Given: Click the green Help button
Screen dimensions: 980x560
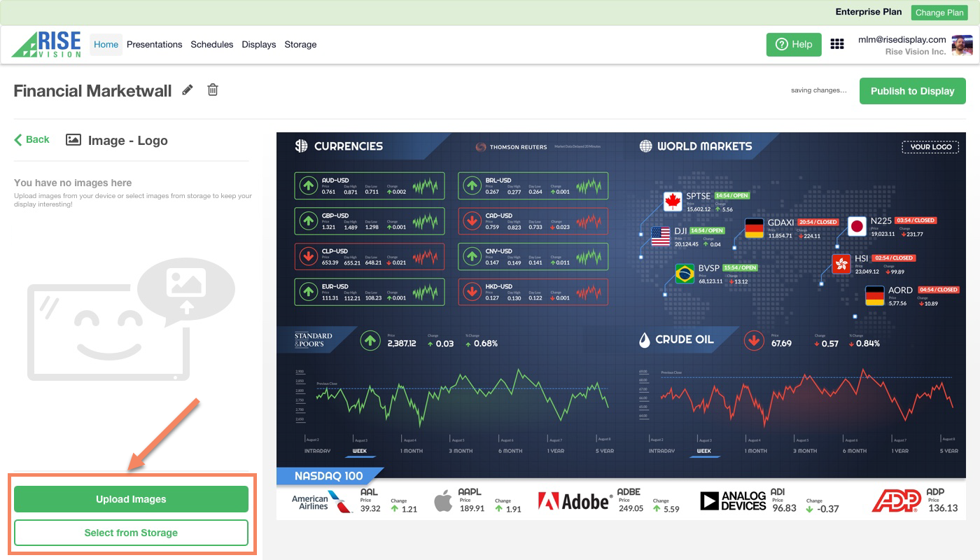Looking at the screenshot, I should click(x=794, y=44).
